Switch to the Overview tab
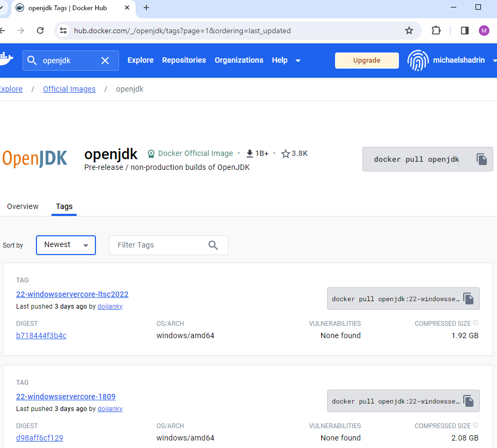 (x=23, y=206)
